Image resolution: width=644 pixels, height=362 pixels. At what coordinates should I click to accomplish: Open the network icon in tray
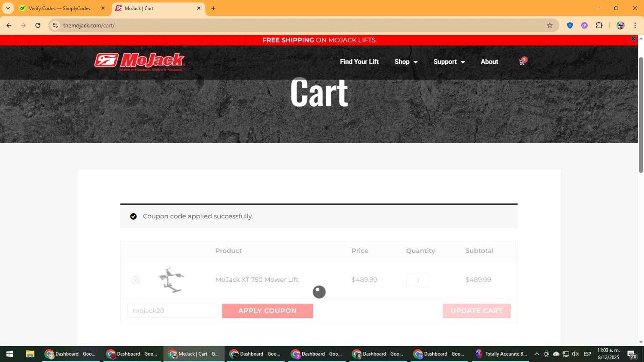tap(566, 354)
